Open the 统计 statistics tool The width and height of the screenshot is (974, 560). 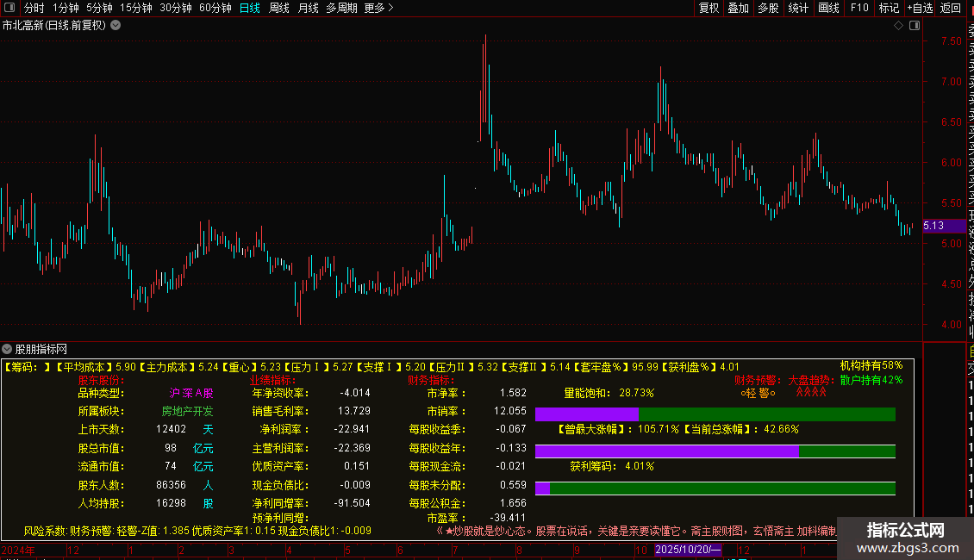pos(798,8)
